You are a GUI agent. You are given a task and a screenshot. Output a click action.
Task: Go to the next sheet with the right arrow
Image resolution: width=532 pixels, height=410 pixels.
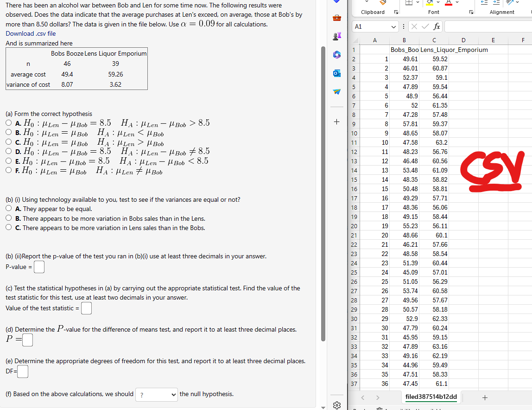pyautogui.click(x=378, y=397)
